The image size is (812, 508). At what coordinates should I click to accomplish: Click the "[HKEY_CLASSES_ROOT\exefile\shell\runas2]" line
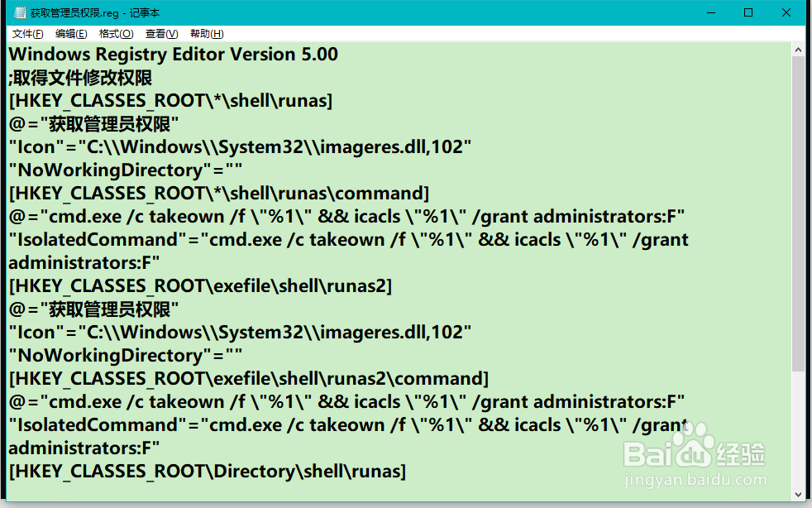pos(200,286)
